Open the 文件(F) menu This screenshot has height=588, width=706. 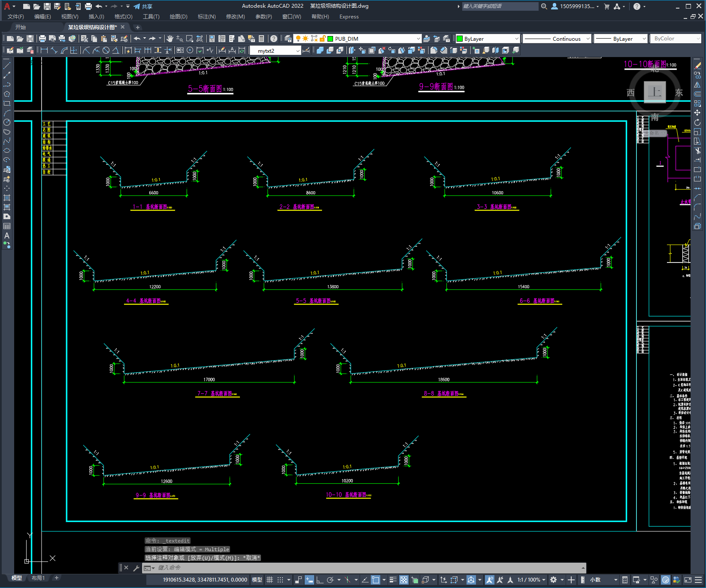pyautogui.click(x=16, y=17)
